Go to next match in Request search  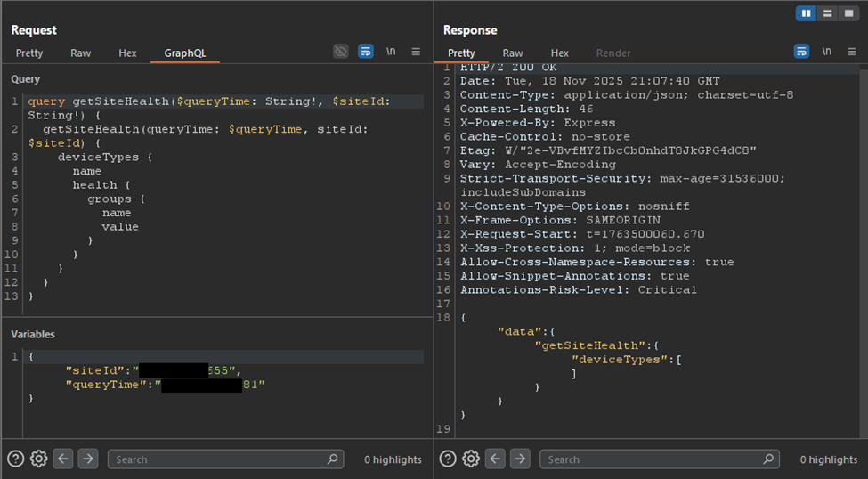point(88,459)
